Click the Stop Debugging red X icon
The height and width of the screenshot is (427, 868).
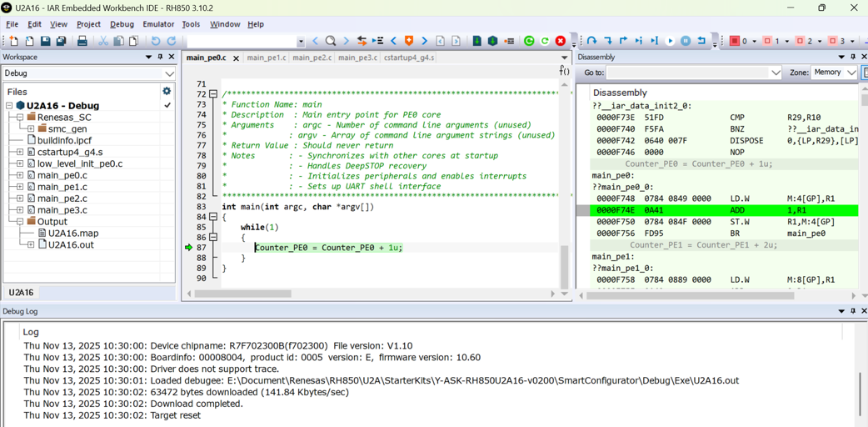(x=561, y=41)
